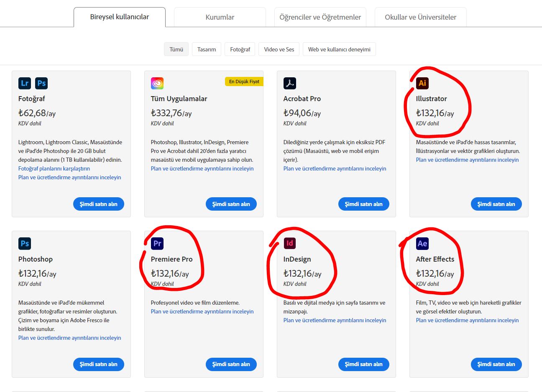Image resolution: width=542 pixels, height=392 pixels.
Task: View plan details link for Illustrator
Action: click(468, 160)
